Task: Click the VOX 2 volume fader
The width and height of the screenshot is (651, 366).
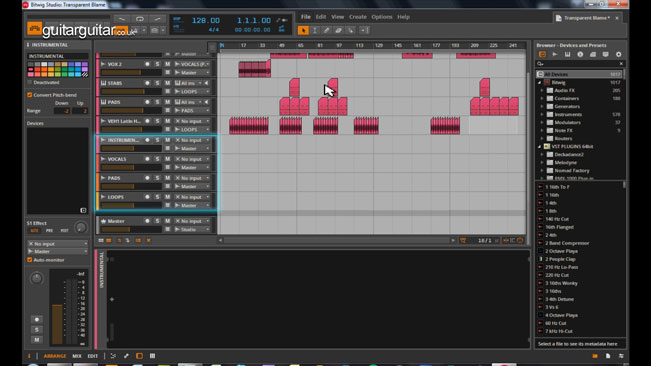Action: 131,73
